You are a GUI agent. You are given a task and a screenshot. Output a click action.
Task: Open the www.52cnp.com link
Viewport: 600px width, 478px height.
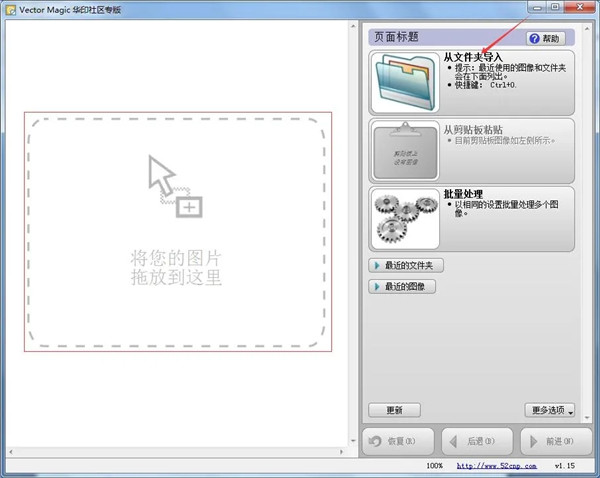click(492, 466)
